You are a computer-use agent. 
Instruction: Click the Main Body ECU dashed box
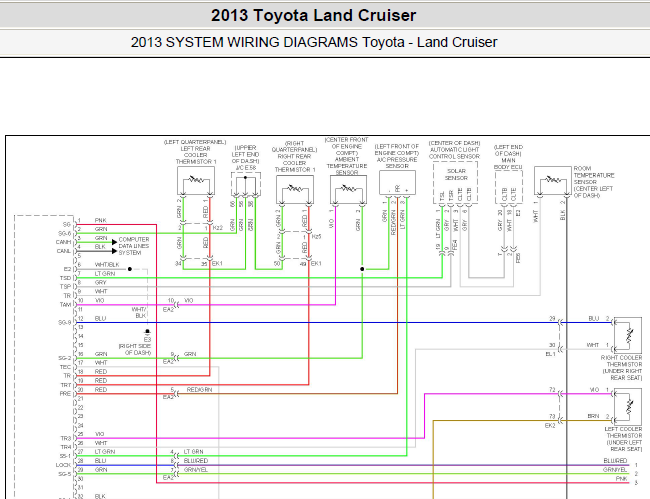(x=509, y=187)
